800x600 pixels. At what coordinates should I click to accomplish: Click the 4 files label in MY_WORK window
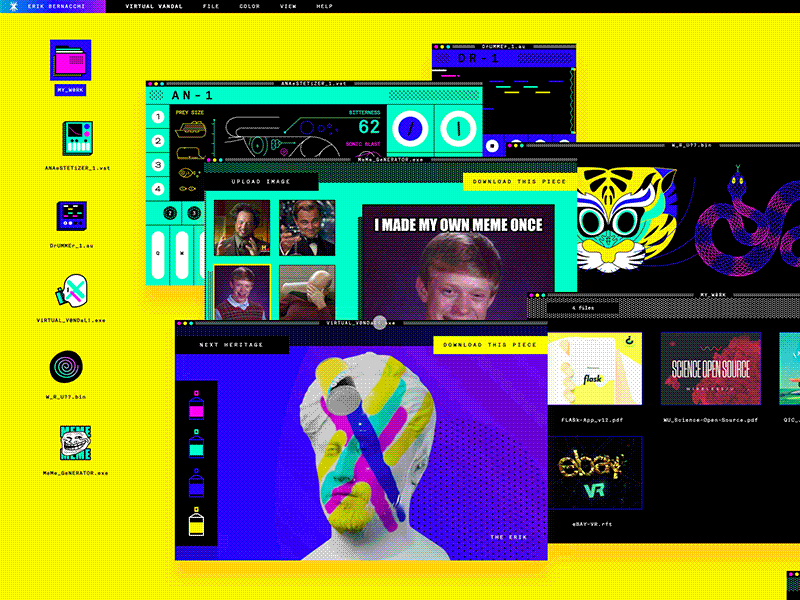[583, 308]
